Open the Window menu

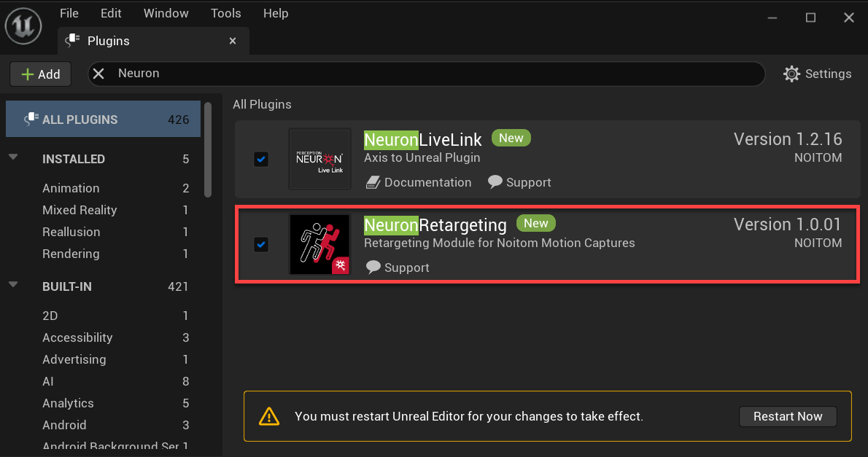pos(166,13)
